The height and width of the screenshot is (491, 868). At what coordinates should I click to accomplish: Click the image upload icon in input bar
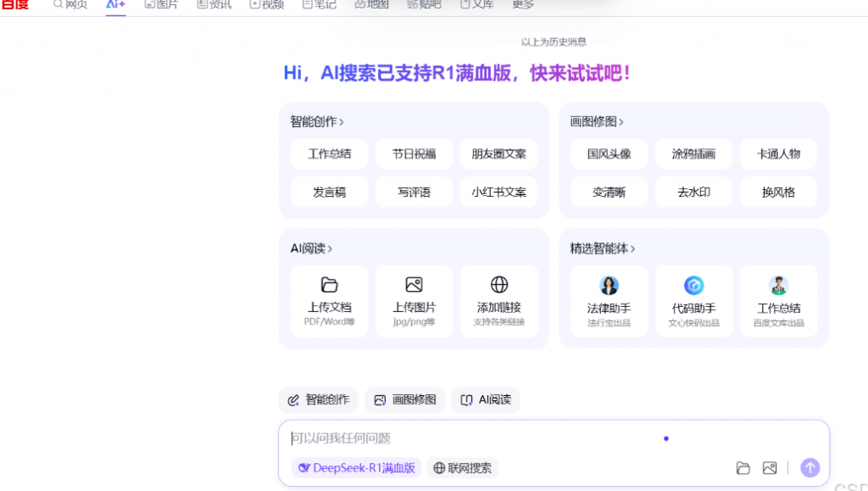(x=770, y=468)
